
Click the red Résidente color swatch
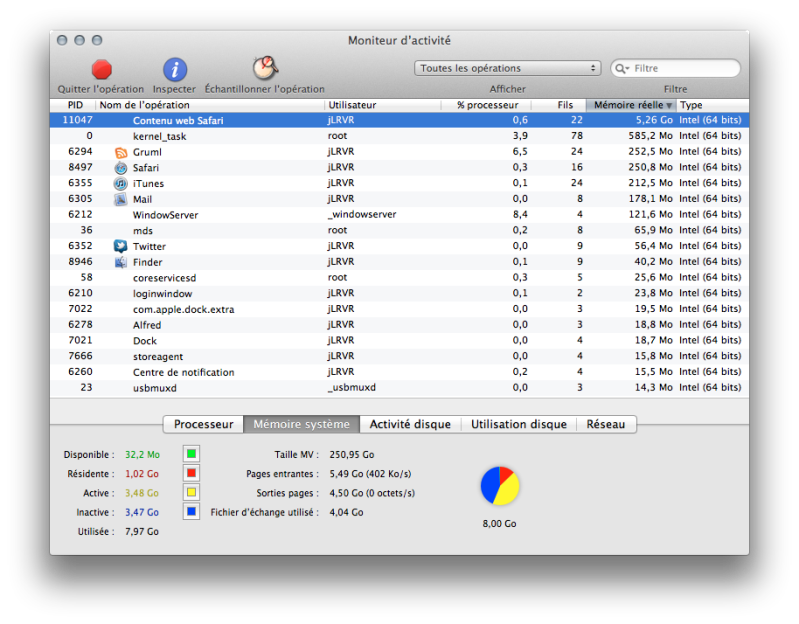(192, 473)
